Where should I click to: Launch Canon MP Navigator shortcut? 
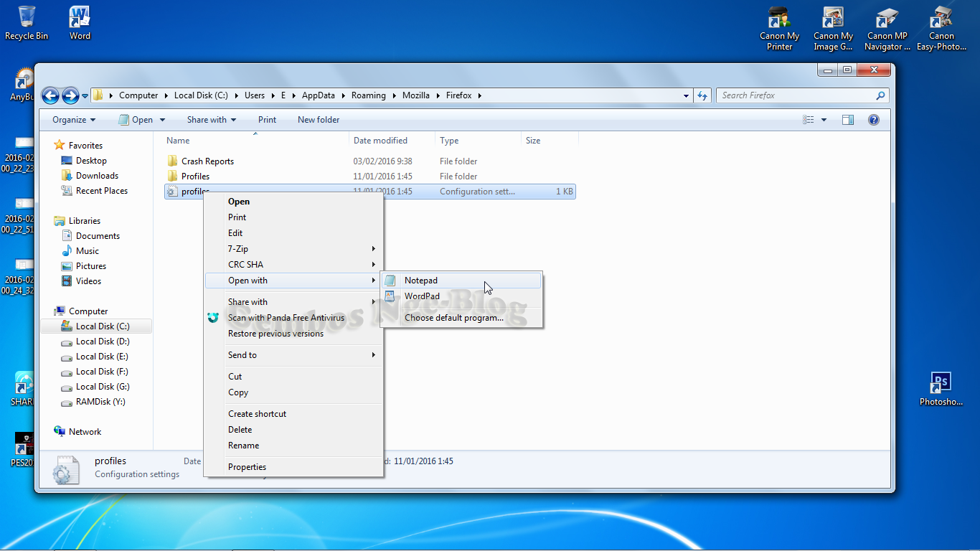(887, 29)
